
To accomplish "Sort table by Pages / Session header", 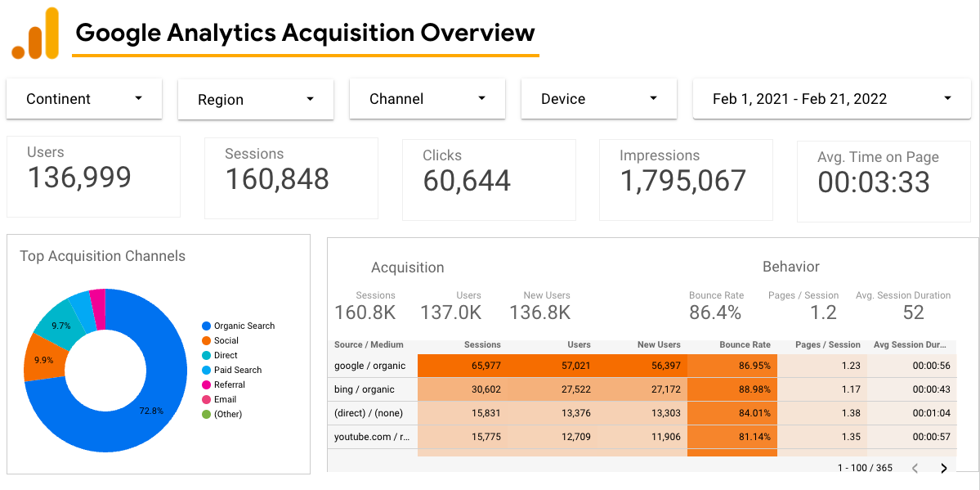I will (827, 345).
